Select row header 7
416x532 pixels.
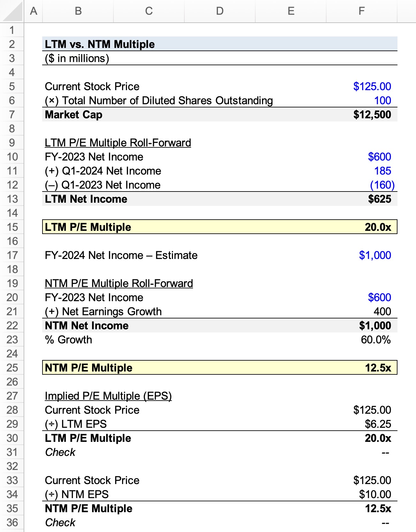pos(12,114)
